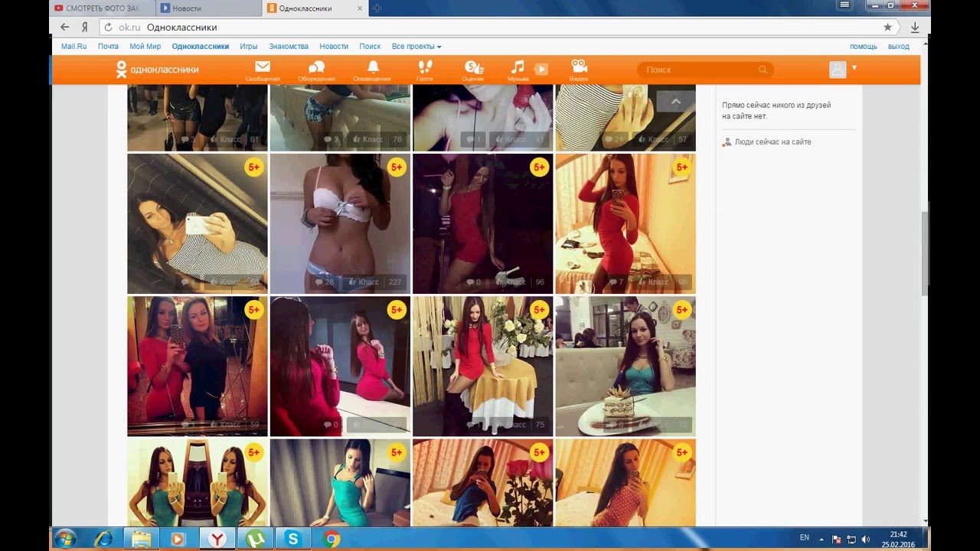The image size is (980, 551).
Task: Click Класс on the photo with 96 likes
Action: pyautogui.click(x=510, y=282)
